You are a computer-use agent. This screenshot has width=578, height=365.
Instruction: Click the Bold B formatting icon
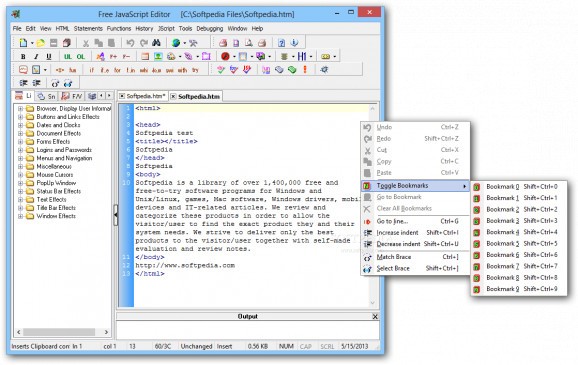point(23,57)
